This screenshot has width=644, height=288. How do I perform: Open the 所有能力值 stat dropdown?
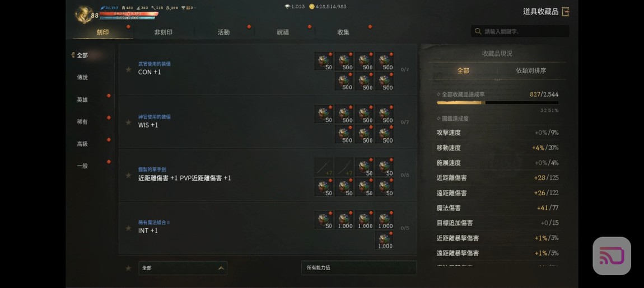click(x=358, y=268)
